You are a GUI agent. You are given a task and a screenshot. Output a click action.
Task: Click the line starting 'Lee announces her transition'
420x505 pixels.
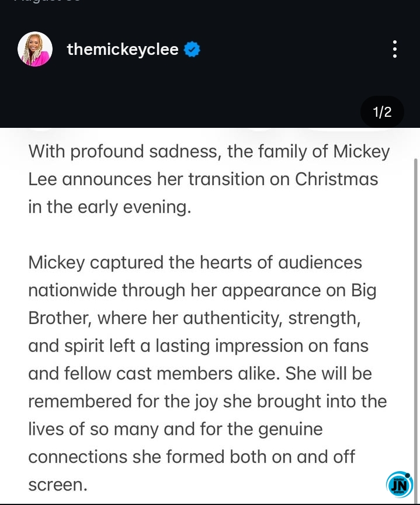[203, 179]
